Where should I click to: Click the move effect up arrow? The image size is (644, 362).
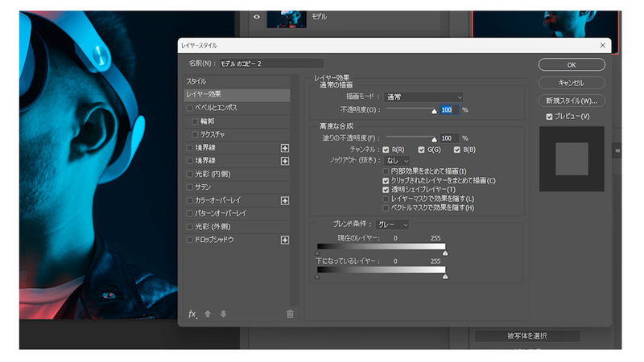coord(208,314)
